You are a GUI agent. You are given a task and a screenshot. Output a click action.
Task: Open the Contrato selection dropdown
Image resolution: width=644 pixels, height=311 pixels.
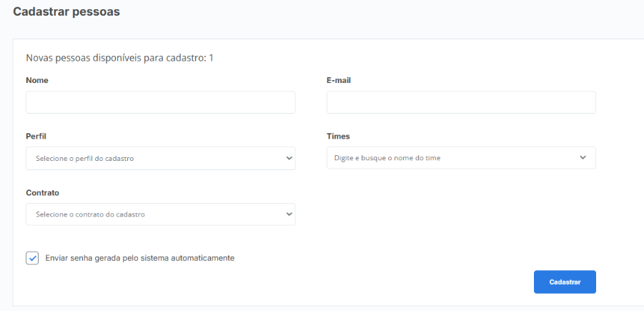(161, 214)
